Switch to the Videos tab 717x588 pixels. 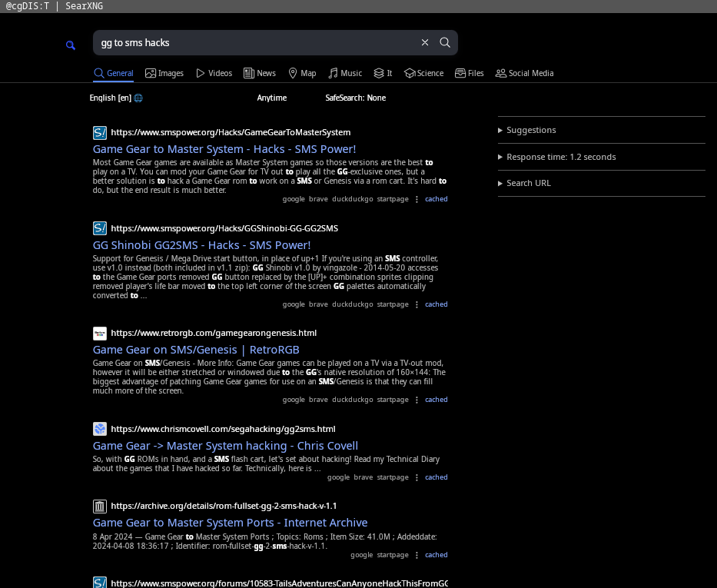coord(214,73)
